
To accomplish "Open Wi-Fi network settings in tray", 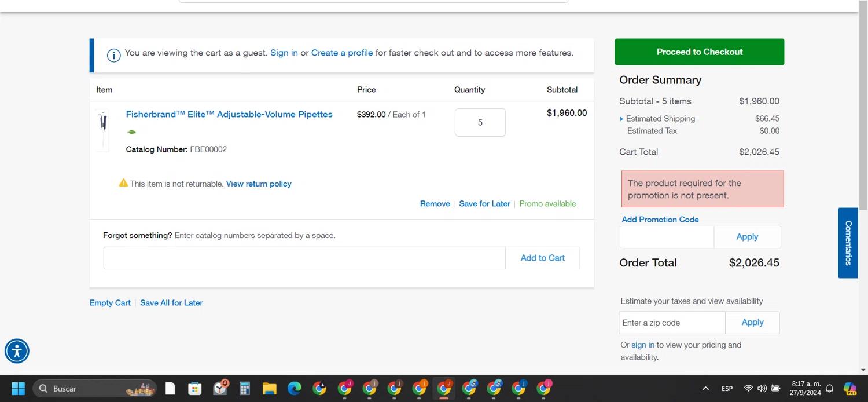I will 748,389.
